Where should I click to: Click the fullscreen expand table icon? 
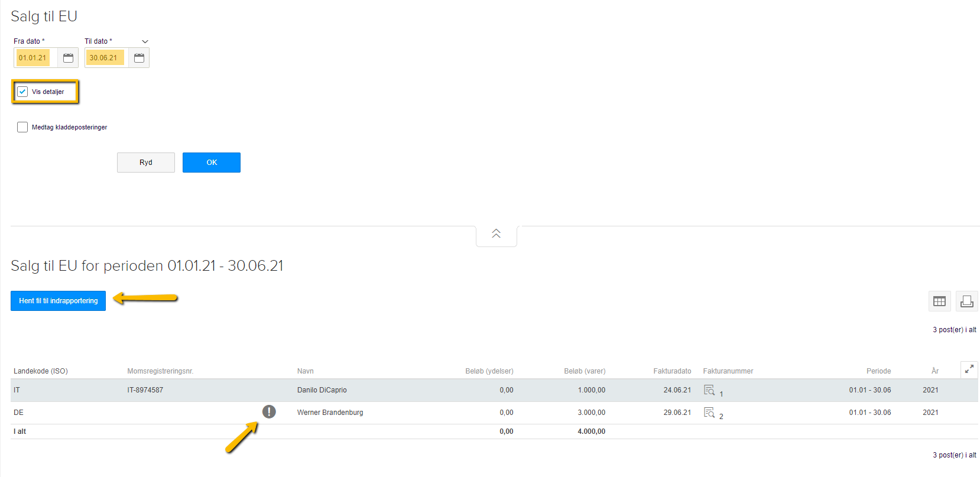tap(969, 369)
